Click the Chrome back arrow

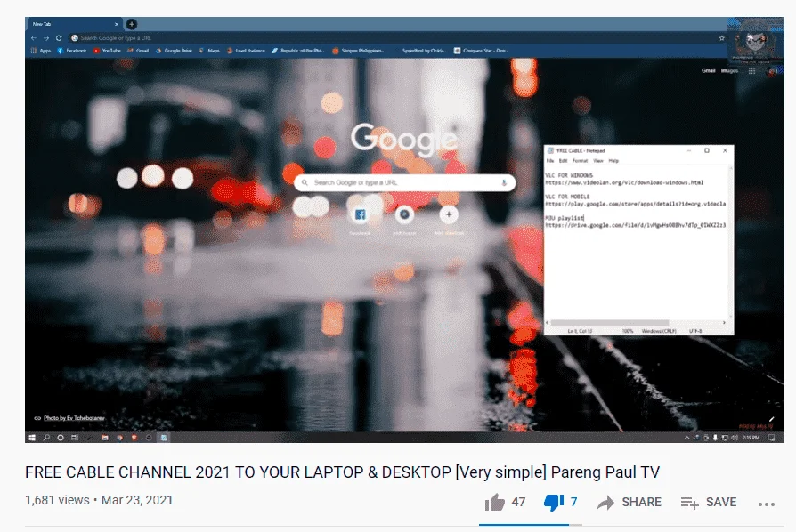(34, 38)
